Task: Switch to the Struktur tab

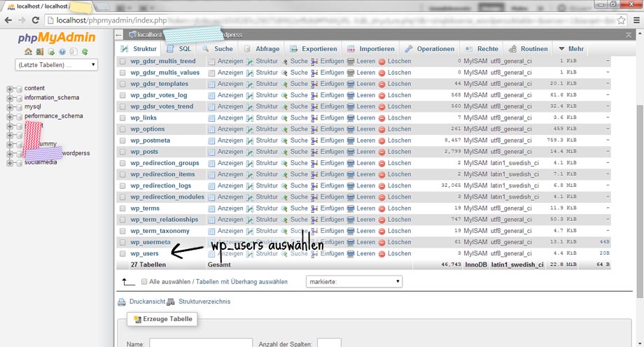Action: pos(139,49)
